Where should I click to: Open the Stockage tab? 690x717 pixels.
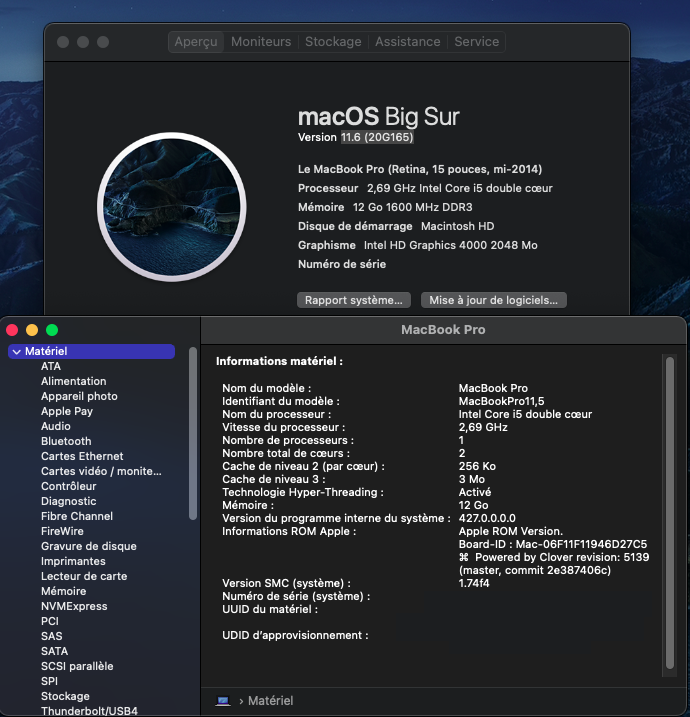click(x=333, y=42)
